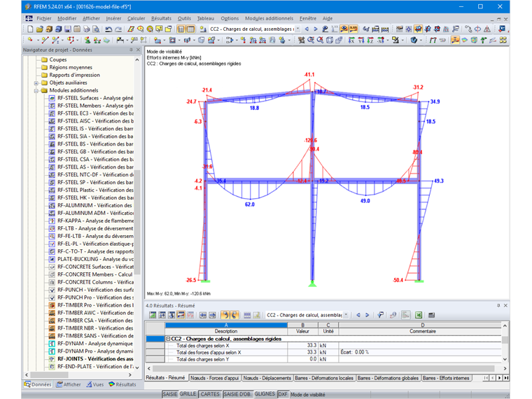This screenshot has height=399, width=532.
Task: Pin the Navigateur de projet panel
Action: (x=131, y=50)
